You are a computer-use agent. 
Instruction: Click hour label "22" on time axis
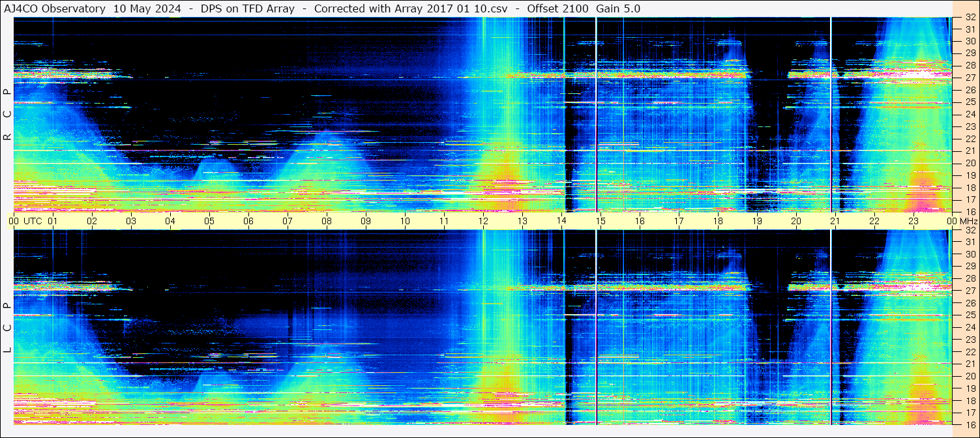(874, 221)
